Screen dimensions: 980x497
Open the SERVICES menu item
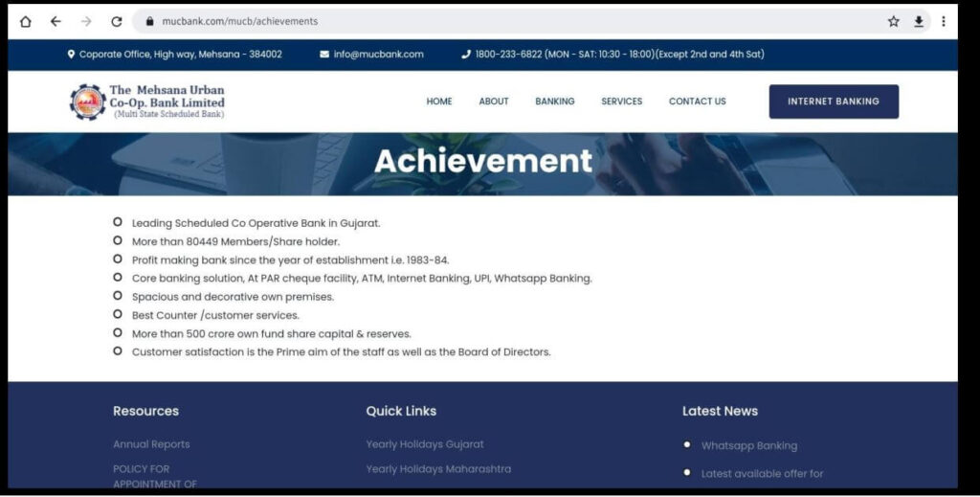pos(622,102)
